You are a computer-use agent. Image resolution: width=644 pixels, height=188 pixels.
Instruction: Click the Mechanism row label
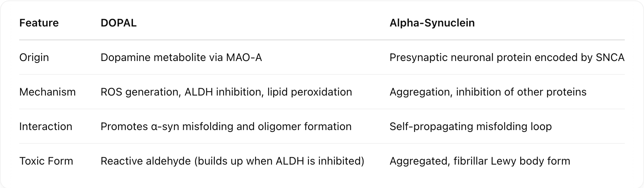point(47,92)
